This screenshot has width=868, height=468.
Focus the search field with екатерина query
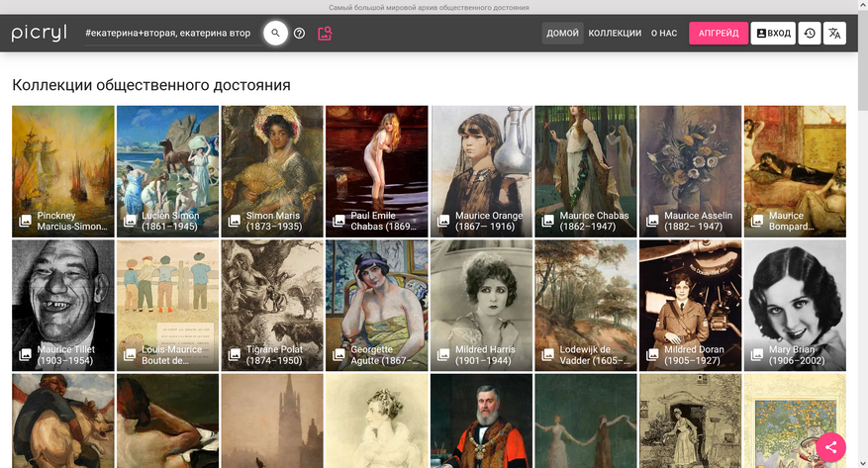(x=173, y=34)
